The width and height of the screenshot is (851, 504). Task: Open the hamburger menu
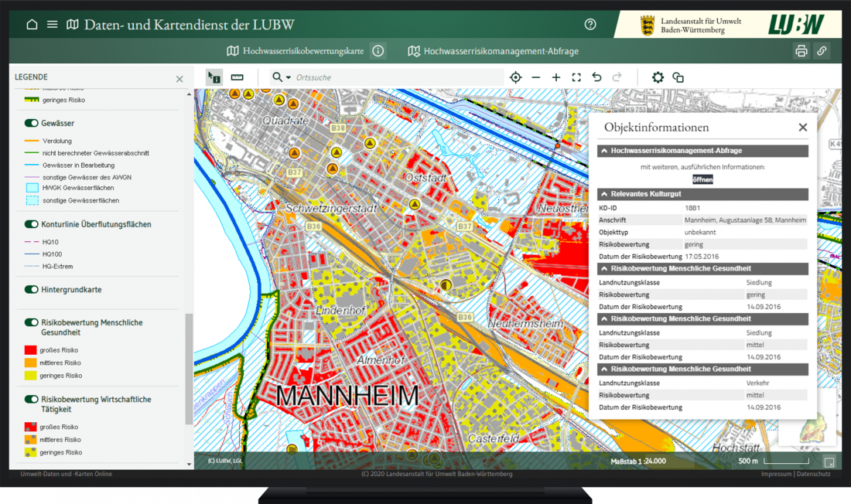(51, 24)
